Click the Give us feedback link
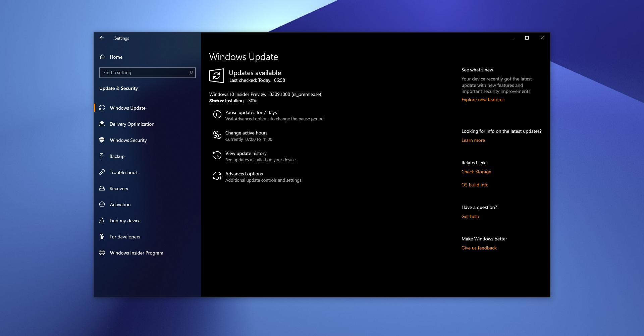Image resolution: width=644 pixels, height=336 pixels. (x=479, y=248)
